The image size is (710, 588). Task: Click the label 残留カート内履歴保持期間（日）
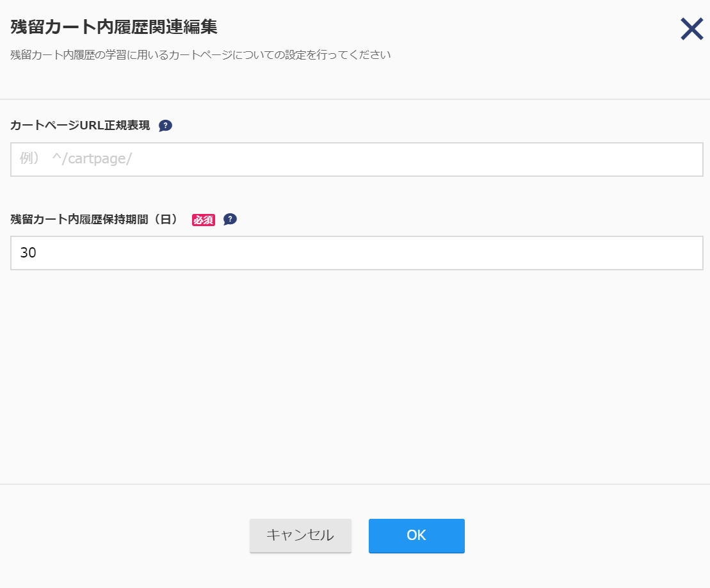95,219
